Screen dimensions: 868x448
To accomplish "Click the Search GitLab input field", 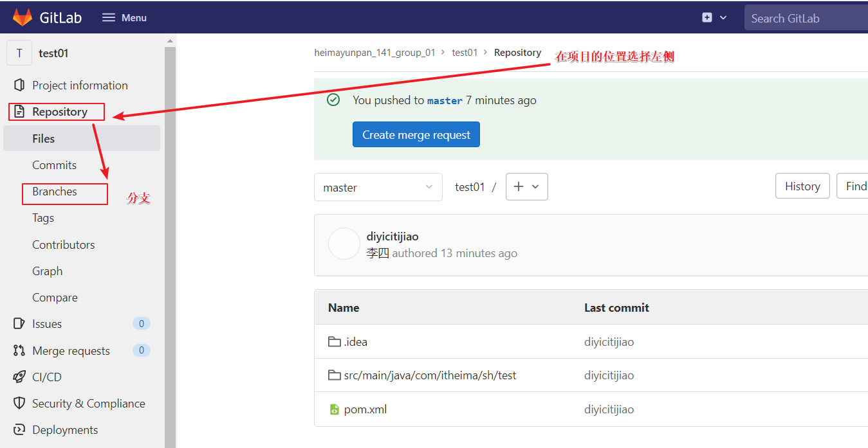I will (x=804, y=19).
